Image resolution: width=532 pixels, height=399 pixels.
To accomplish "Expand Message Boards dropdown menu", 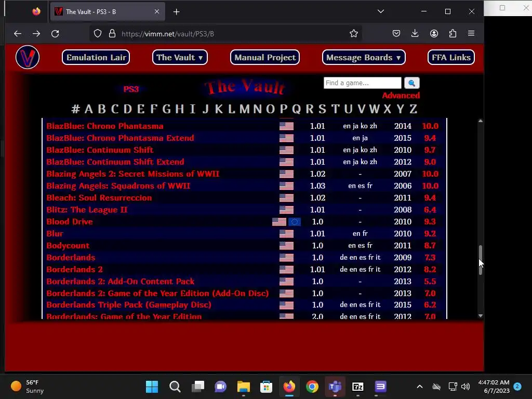I will point(364,57).
